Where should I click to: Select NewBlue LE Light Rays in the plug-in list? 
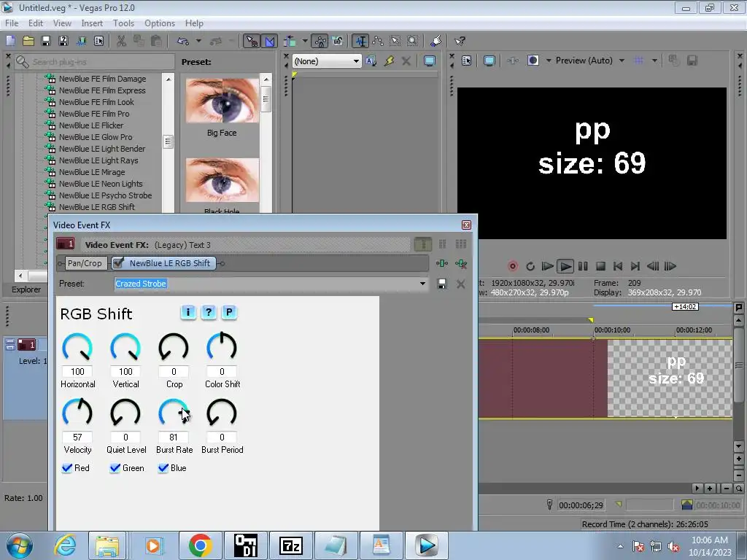point(98,160)
